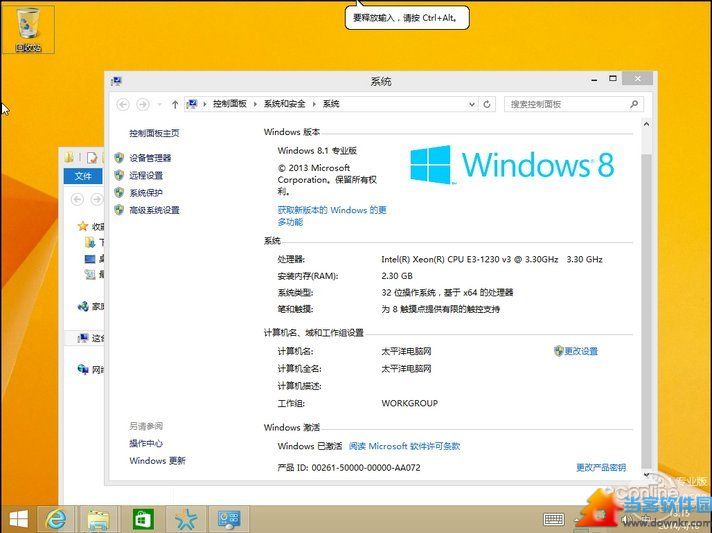This screenshot has width=712, height=533.
Task: Maximize the System window
Action: tap(613, 79)
